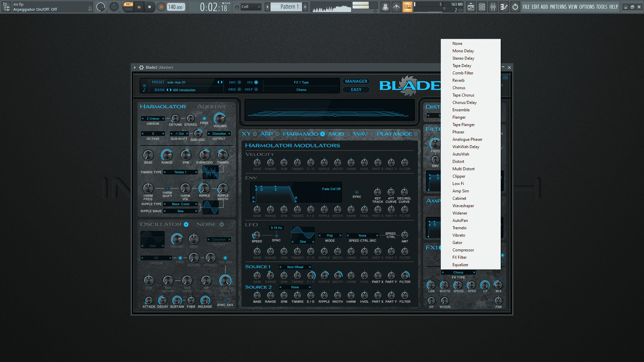Toggle the KEY TRK LED in the Oscillator section
Viewport: 644px width, 362px height.
[225, 258]
